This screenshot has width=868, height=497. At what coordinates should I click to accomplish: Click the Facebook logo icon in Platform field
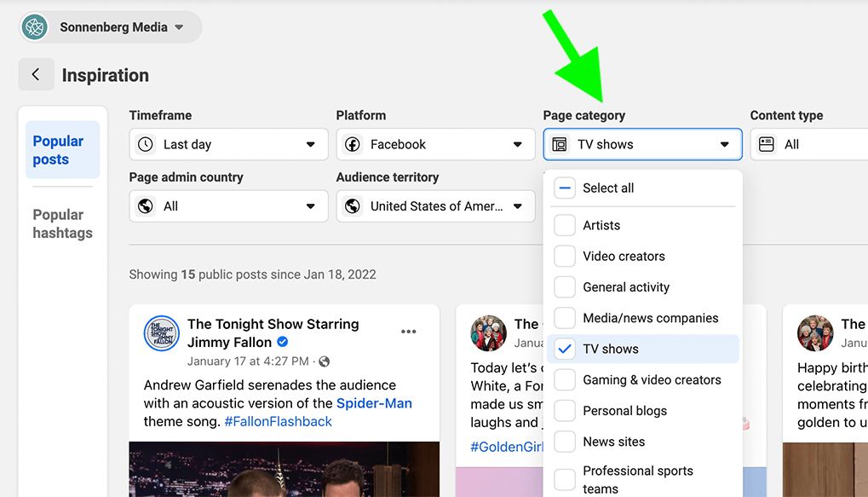353,145
